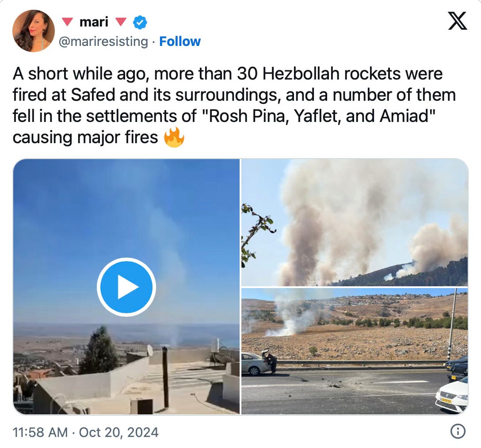Click the red triangle before mari

click(x=67, y=22)
